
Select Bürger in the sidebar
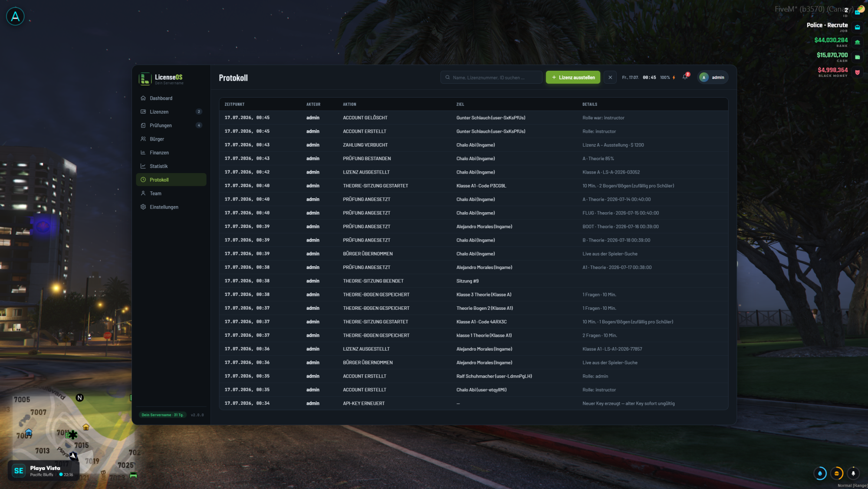171,139
